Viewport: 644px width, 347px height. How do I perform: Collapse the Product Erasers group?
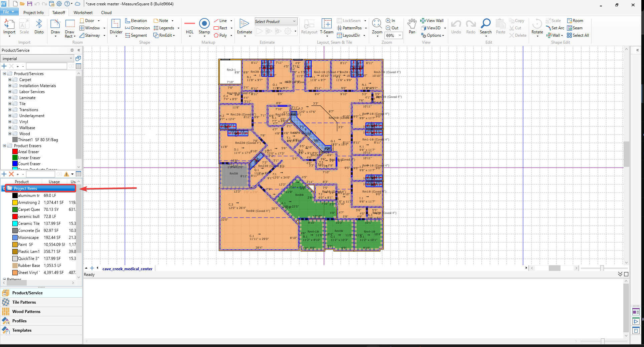coord(4,146)
